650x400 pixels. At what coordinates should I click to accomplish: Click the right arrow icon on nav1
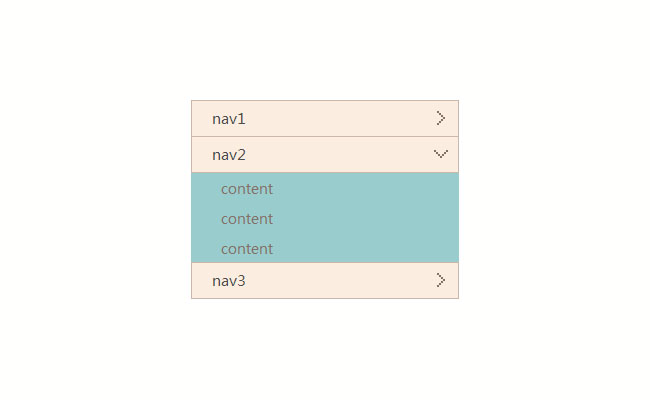point(440,118)
